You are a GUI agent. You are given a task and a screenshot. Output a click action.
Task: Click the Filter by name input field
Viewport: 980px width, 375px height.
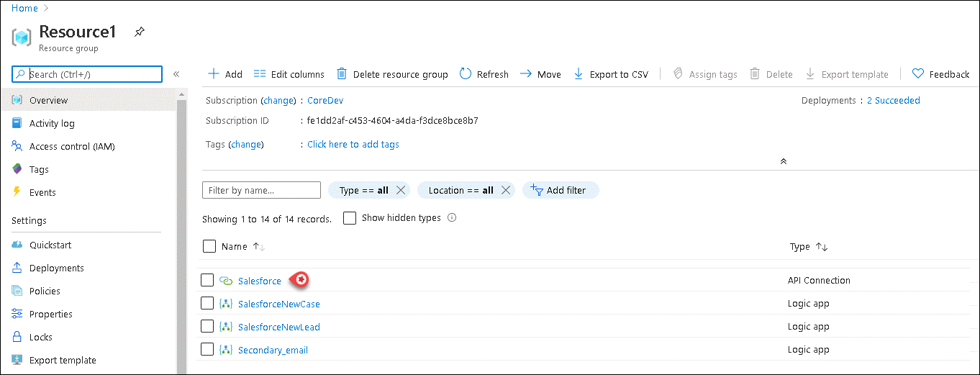(x=262, y=190)
